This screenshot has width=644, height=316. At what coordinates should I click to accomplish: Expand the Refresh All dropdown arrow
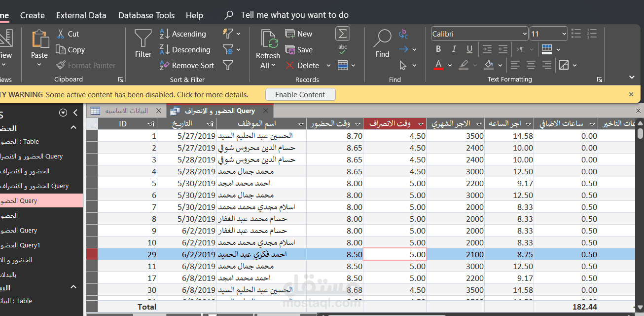(273, 66)
